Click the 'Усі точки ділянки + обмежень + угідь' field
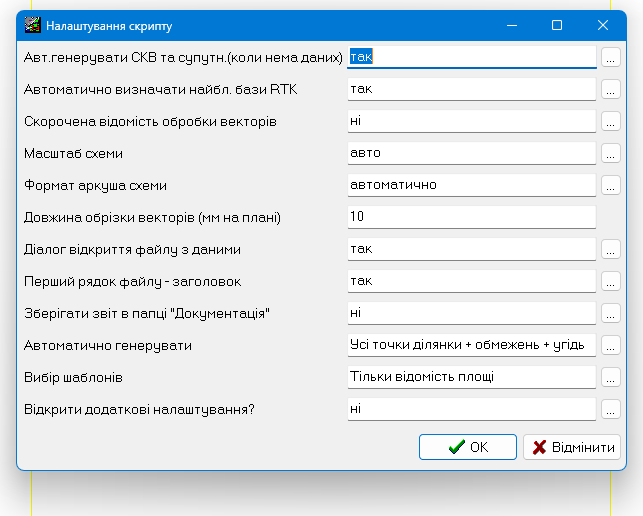The height and width of the screenshot is (516, 643). pos(471,345)
